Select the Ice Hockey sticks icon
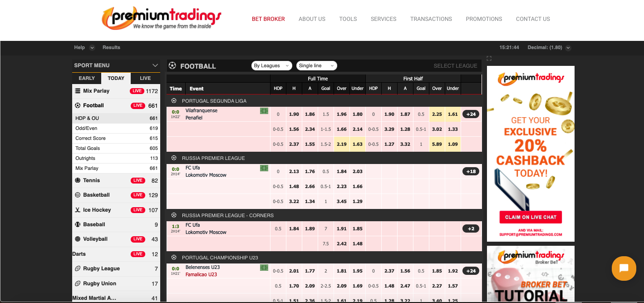Screen dimensions: 644x303 coord(78,210)
